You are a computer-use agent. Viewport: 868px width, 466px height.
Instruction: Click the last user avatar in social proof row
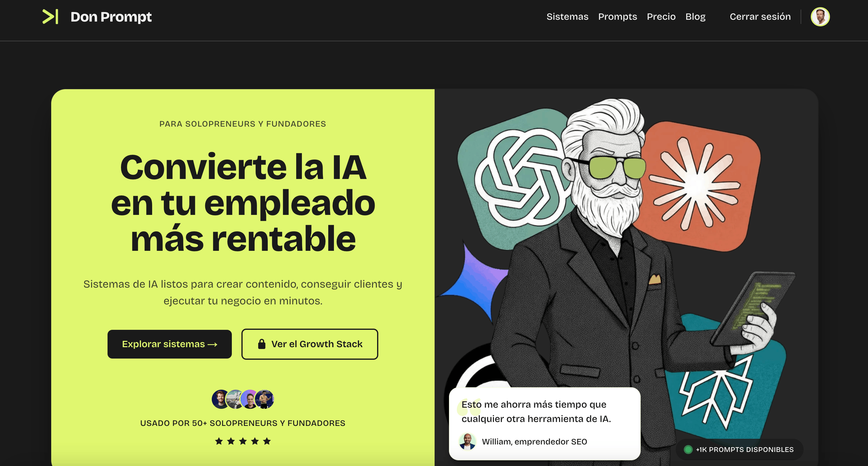(x=265, y=399)
